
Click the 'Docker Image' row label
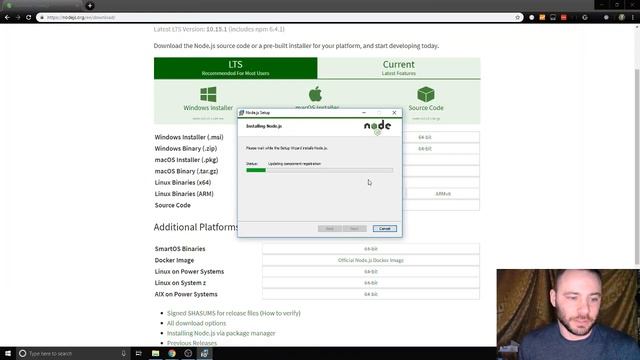pos(174,260)
